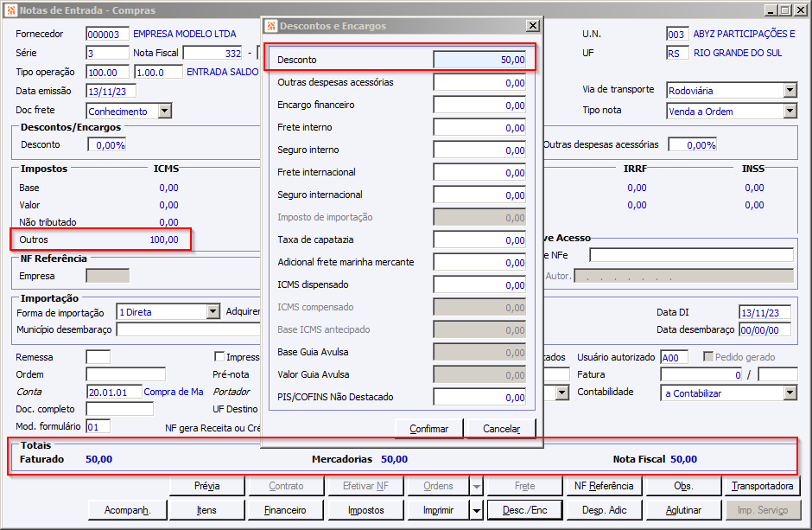Cancel the discounts and charges dialog

pyautogui.click(x=501, y=429)
